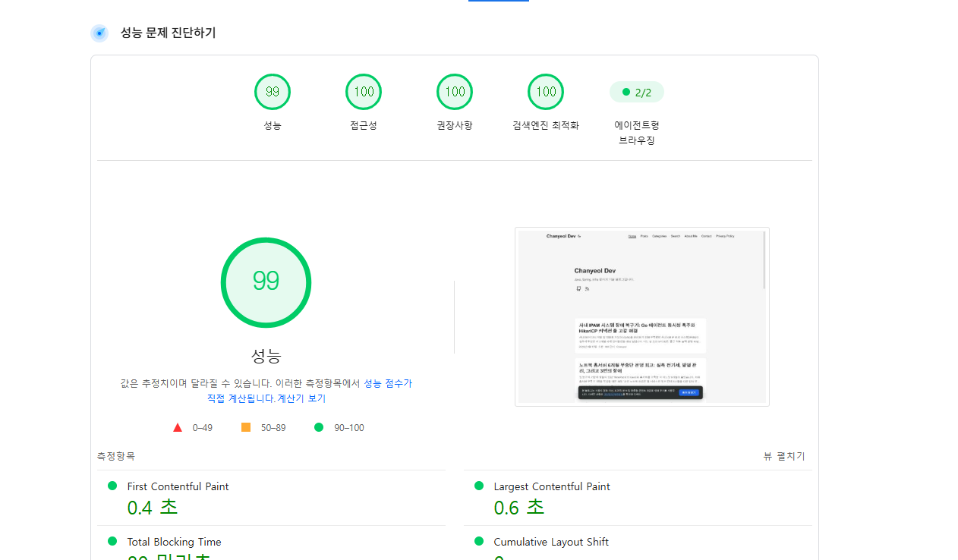Click the 50–89 score range legend text
958x560 pixels.
point(273,428)
